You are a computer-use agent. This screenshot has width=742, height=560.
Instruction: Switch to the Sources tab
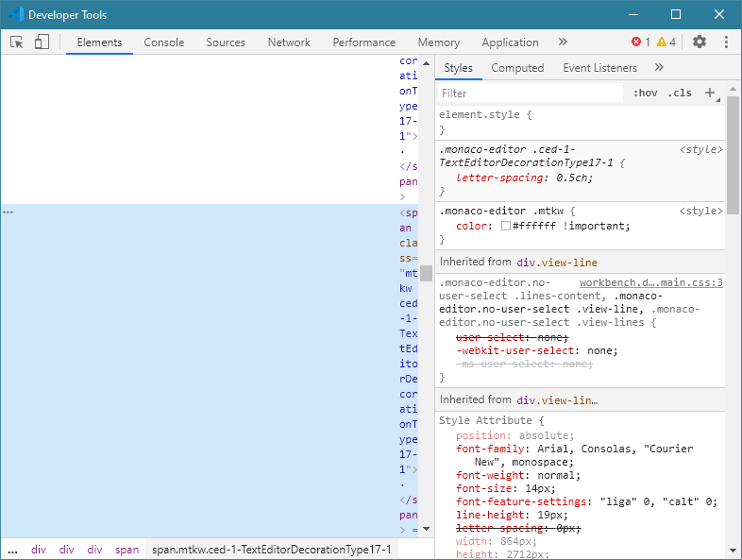coord(226,42)
